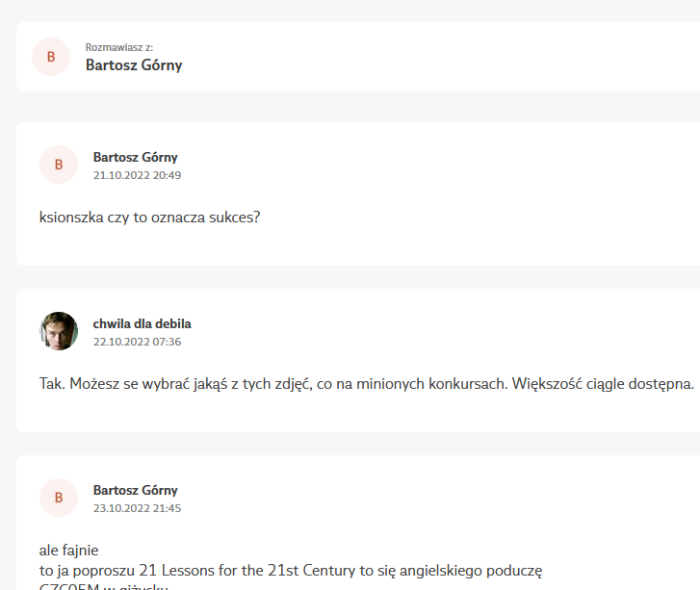700x590 pixels.
Task: Click the timestamp 22.10.2022 07:36
Action: 137,342
